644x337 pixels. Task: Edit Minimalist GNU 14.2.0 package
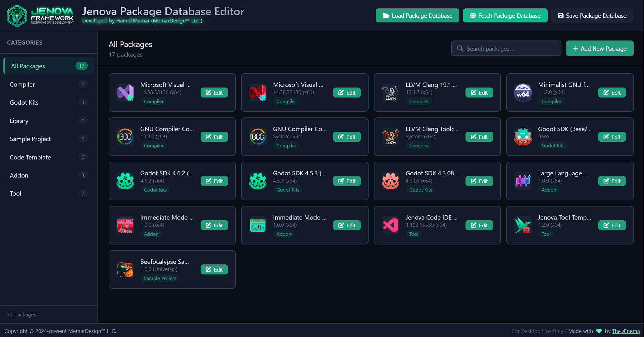tap(612, 93)
